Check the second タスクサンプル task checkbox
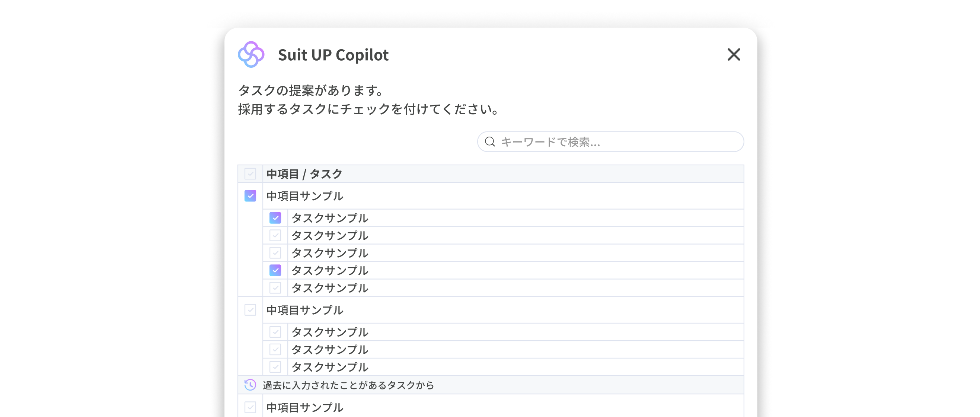The width and height of the screenshot is (980, 417). tap(275, 236)
